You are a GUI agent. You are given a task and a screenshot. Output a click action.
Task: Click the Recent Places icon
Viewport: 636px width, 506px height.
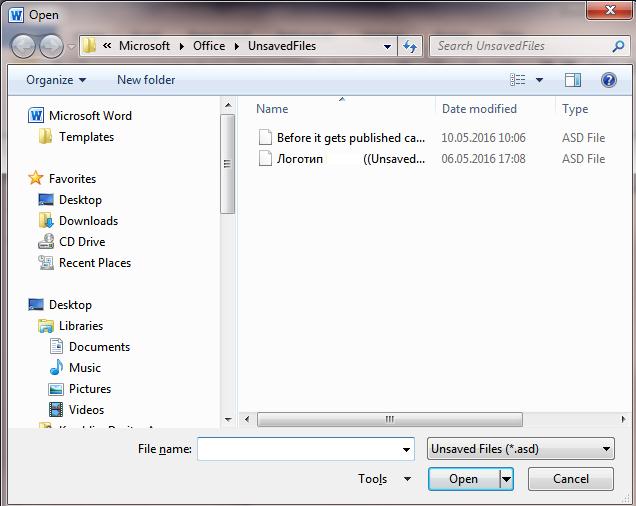point(46,263)
